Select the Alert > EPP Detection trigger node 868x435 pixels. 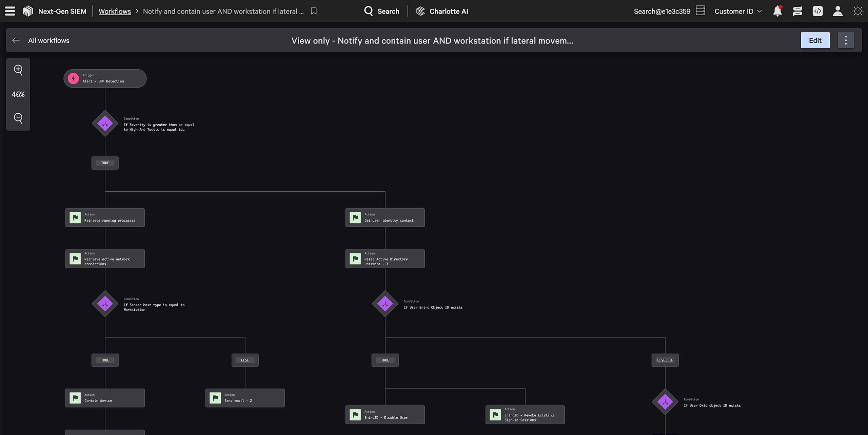(x=105, y=78)
